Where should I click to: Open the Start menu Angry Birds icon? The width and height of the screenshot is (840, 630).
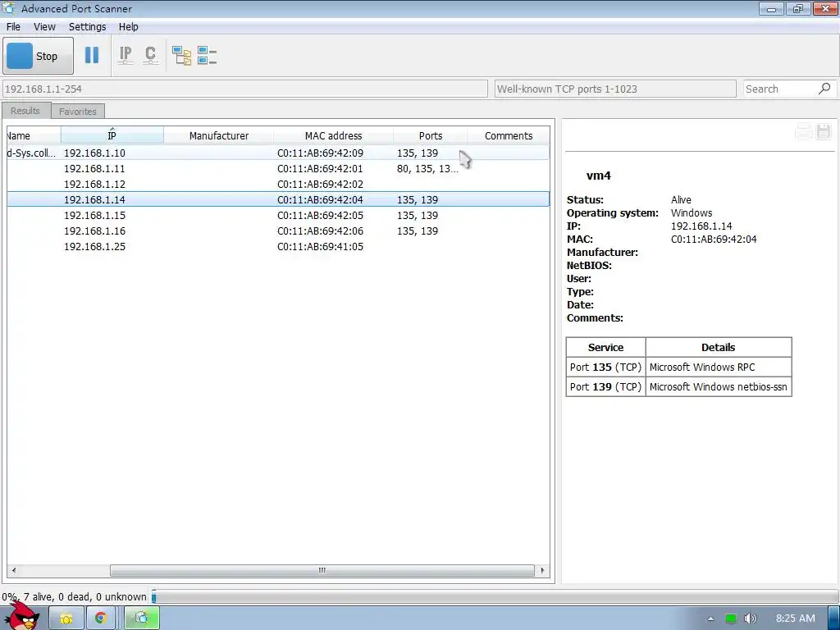coord(21,617)
